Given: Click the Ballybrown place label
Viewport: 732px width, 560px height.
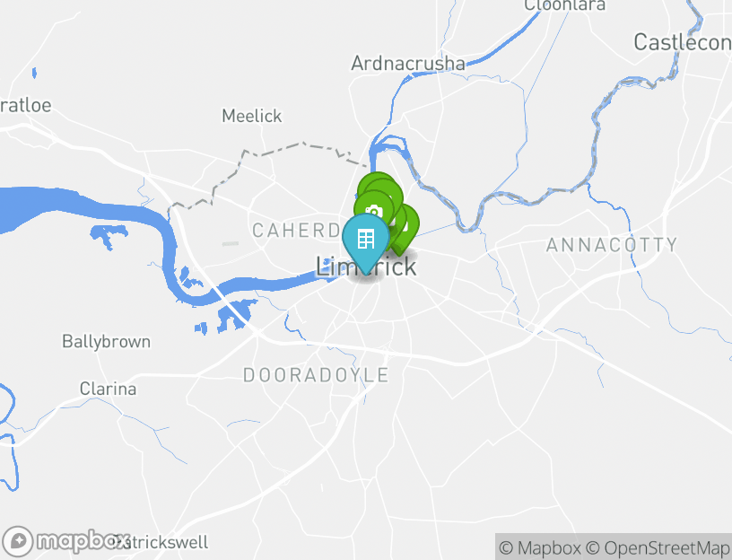Looking at the screenshot, I should 107,341.
